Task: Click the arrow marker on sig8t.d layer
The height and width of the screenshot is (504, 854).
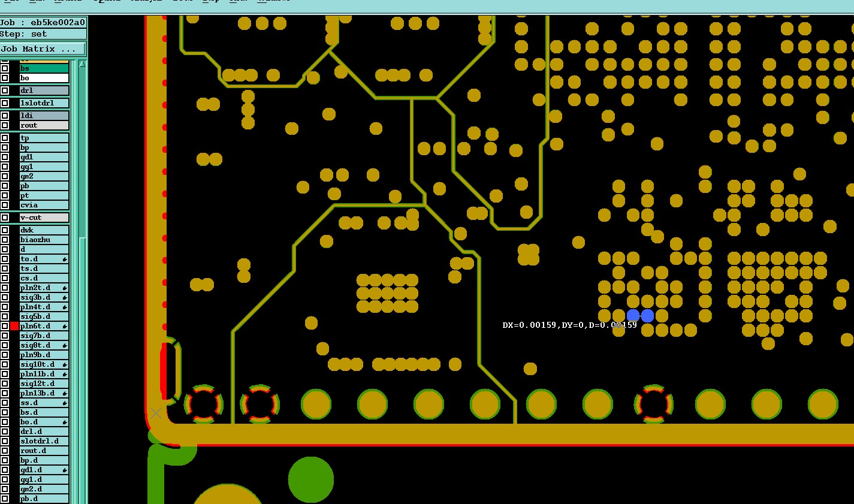Action: [x=65, y=345]
